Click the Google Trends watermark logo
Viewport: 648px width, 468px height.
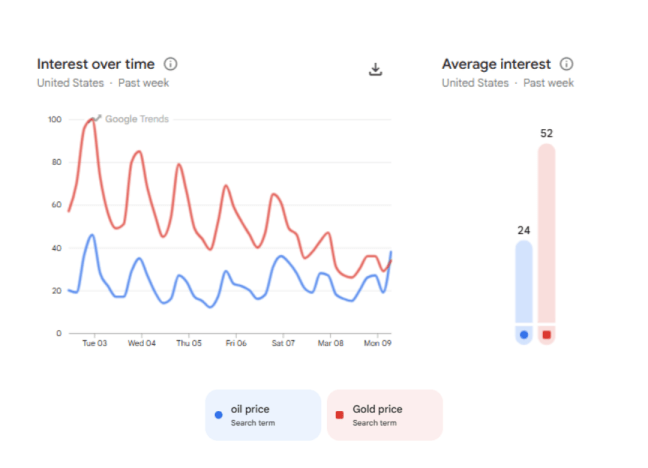pyautogui.click(x=131, y=119)
